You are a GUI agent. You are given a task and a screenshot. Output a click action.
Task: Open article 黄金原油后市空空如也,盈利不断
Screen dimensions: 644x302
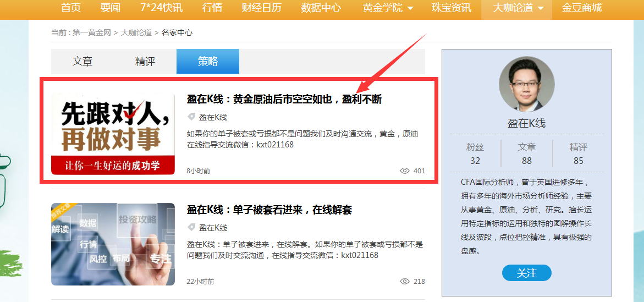pyautogui.click(x=284, y=100)
